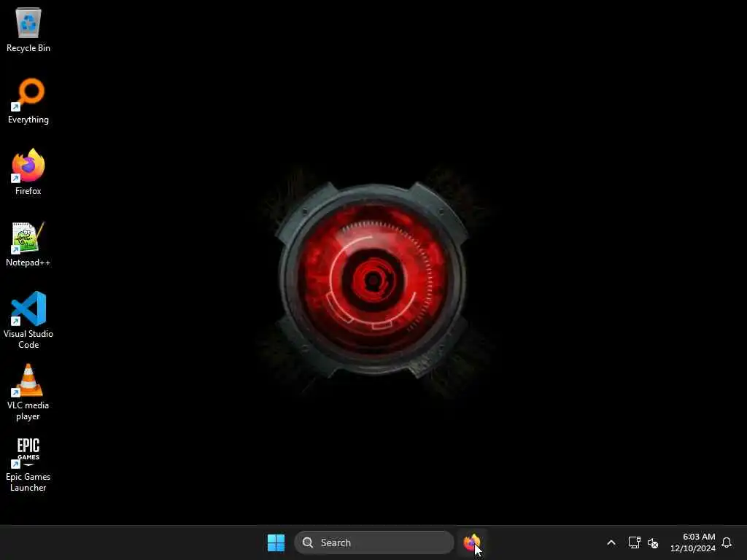Open the network status tray icon

(634, 542)
